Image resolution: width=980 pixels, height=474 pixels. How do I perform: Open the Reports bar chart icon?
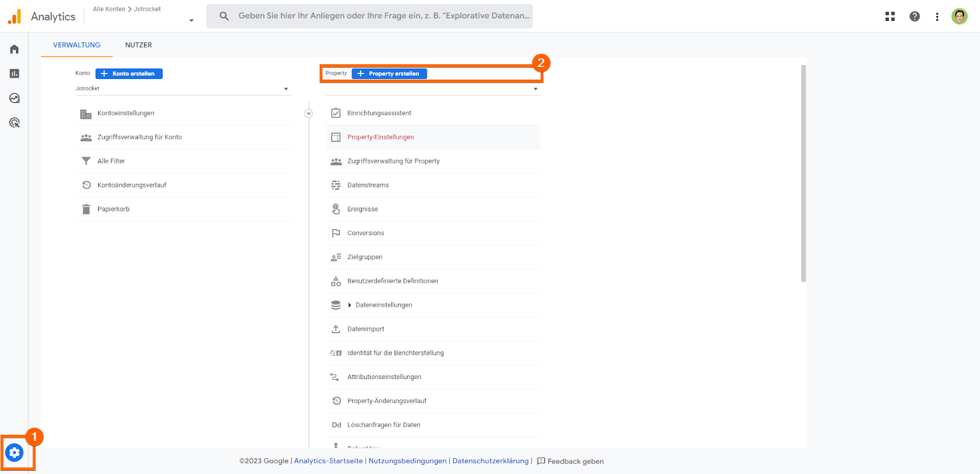tap(14, 73)
